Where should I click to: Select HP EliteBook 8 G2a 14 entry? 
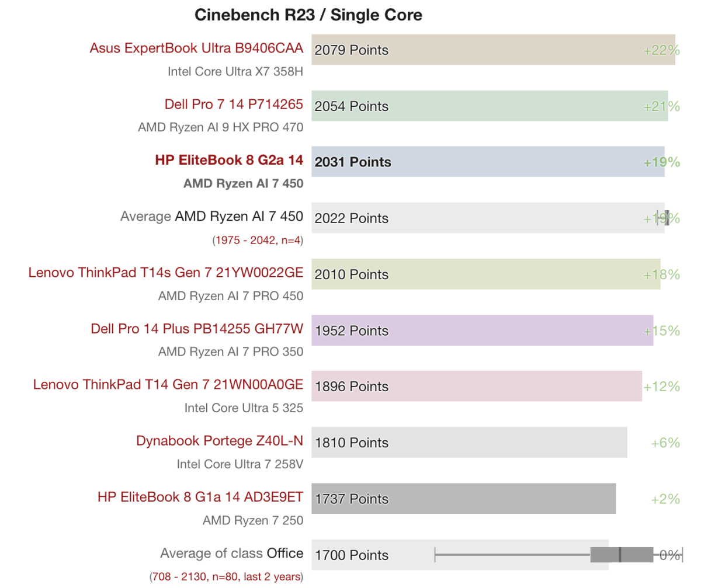(229, 161)
